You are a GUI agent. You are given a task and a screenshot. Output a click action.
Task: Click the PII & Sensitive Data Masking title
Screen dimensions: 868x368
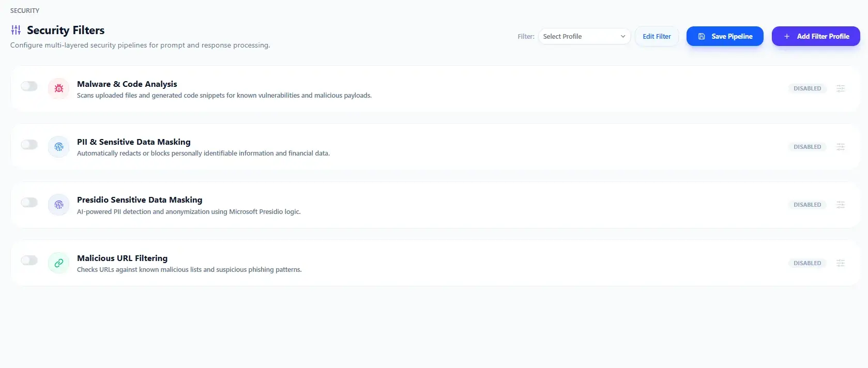(x=134, y=142)
